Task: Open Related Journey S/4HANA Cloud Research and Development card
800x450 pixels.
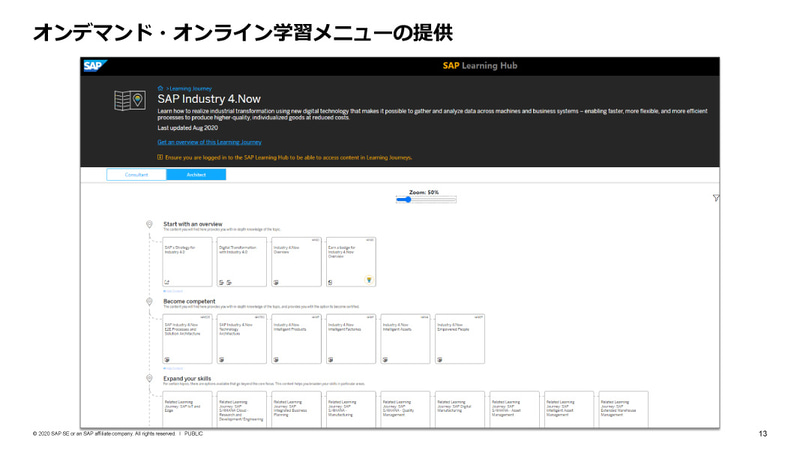Action: [x=242, y=409]
